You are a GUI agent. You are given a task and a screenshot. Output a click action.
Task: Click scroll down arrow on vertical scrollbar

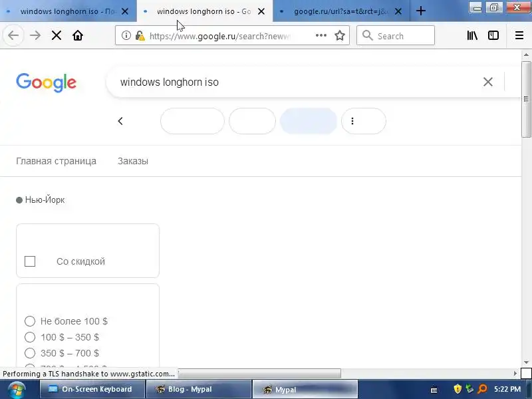tap(526, 362)
